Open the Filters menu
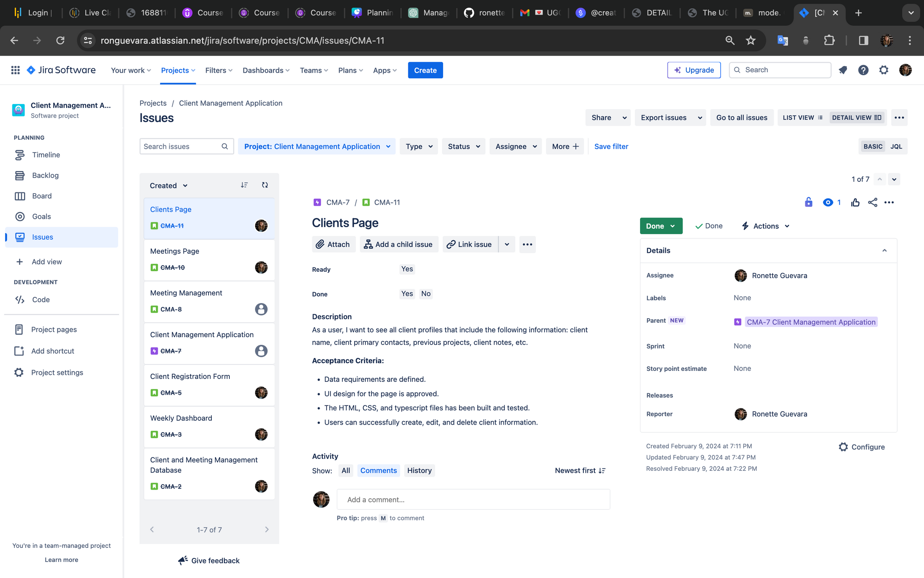Image resolution: width=924 pixels, height=578 pixels. tap(219, 70)
